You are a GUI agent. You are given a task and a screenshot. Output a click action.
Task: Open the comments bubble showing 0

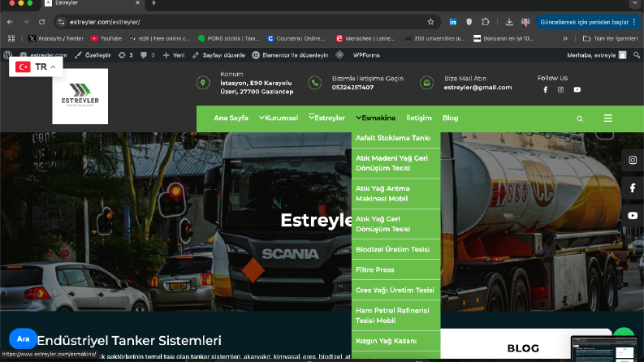[x=148, y=55]
